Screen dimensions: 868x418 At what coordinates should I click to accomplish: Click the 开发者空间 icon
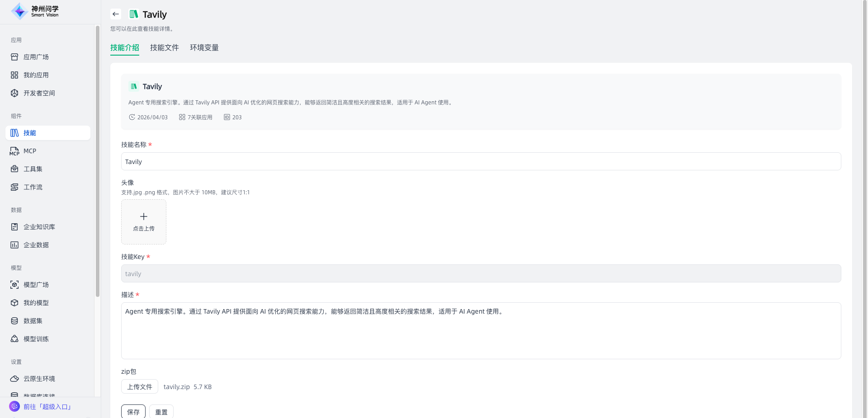tap(14, 93)
